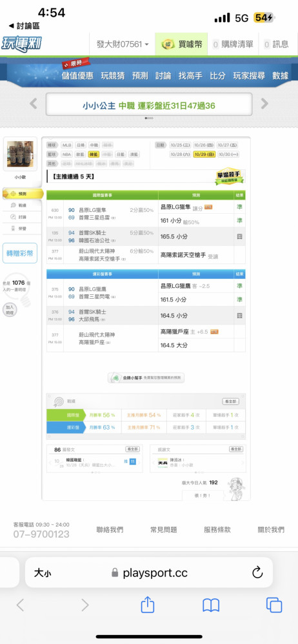Image resolution: width=298 pixels, height=644 pixels.
Task: Open Safari bookmarks book icon
Action: coord(211,605)
